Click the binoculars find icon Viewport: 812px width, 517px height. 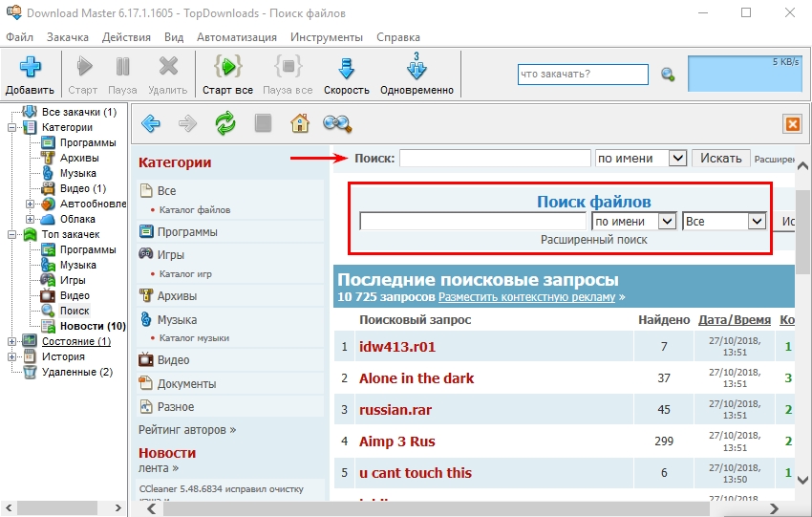click(337, 123)
